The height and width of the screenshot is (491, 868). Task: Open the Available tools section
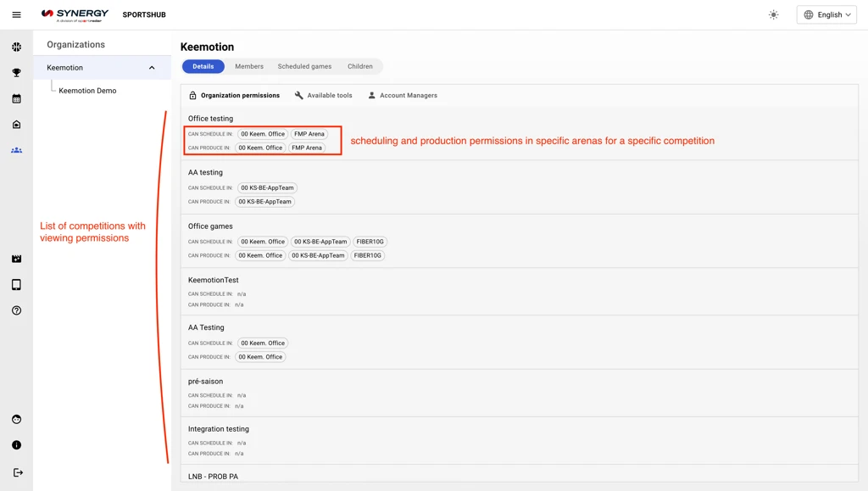tap(323, 95)
